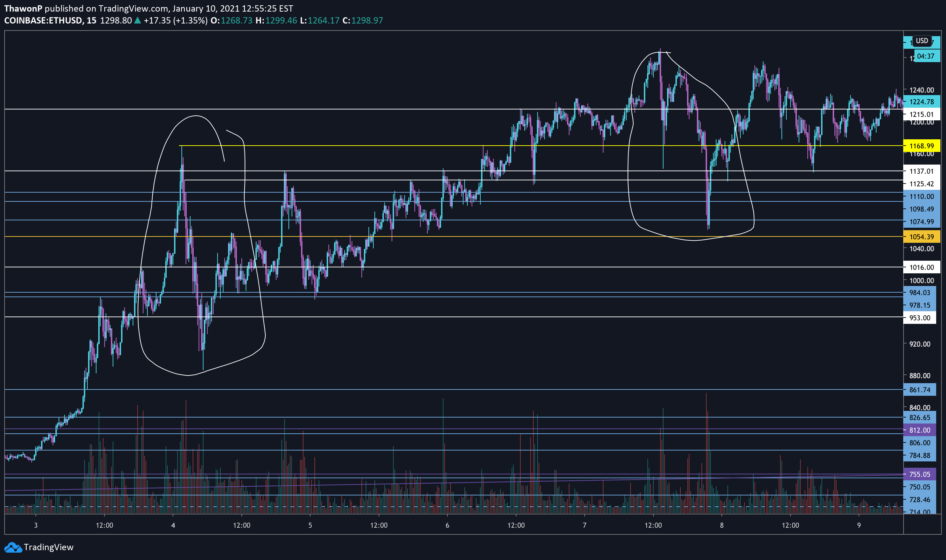Click the 1240.00 axis tick label
946x560 pixels.
click(x=922, y=90)
